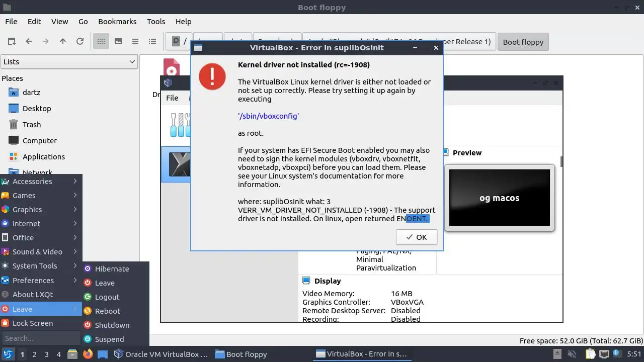Switch to thumbnail view mode

point(118,42)
